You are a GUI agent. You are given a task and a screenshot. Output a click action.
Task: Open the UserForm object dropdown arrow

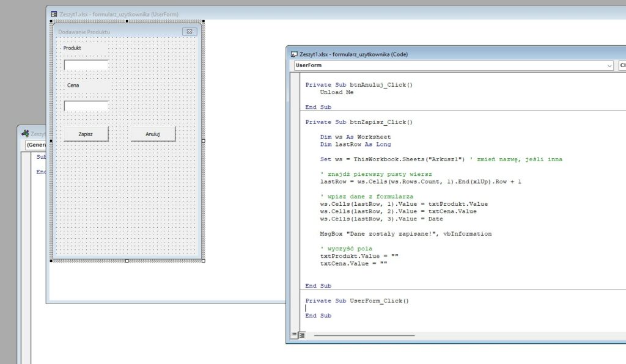(609, 65)
